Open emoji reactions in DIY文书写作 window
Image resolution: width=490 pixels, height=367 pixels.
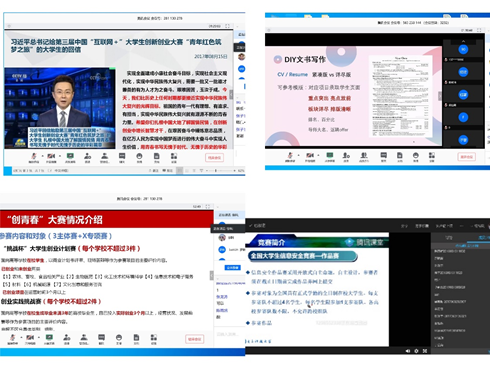pos(416,156)
